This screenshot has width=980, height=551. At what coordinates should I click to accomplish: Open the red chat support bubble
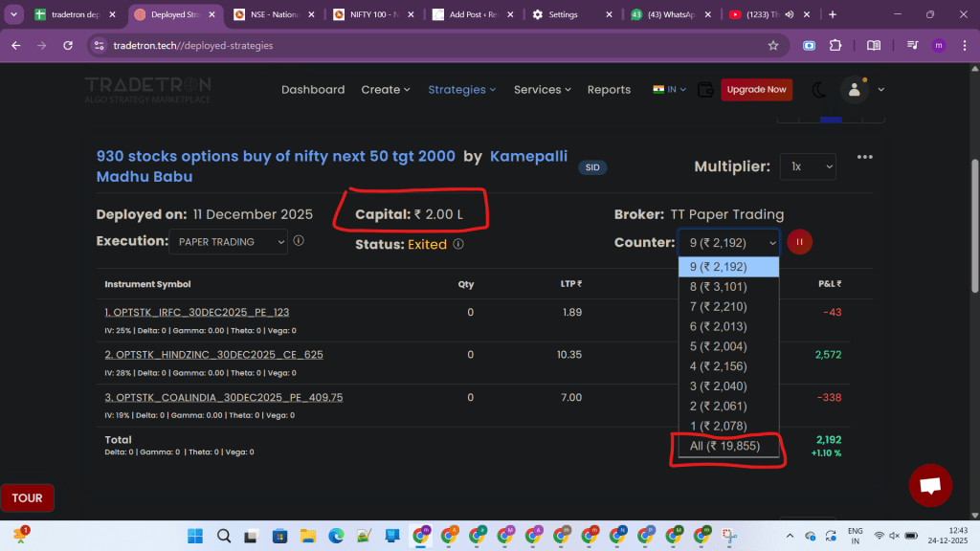click(x=929, y=485)
